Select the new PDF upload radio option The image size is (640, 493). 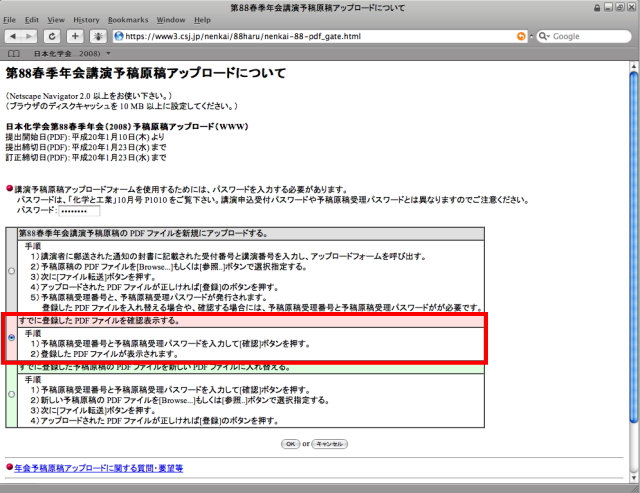coord(11,271)
